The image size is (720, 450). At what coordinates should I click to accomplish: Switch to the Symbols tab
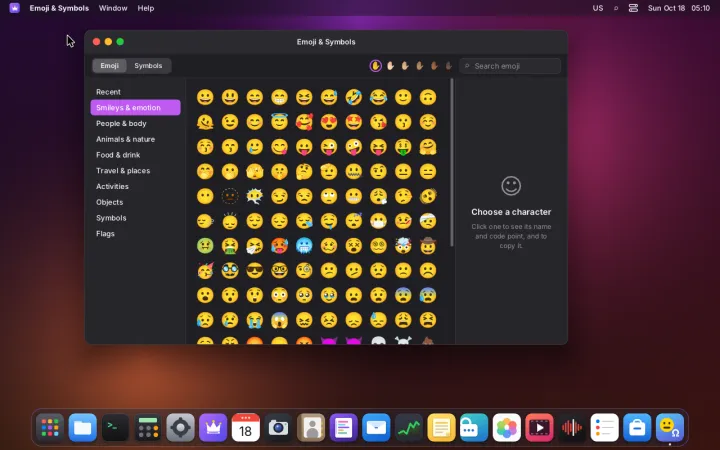coord(148,66)
